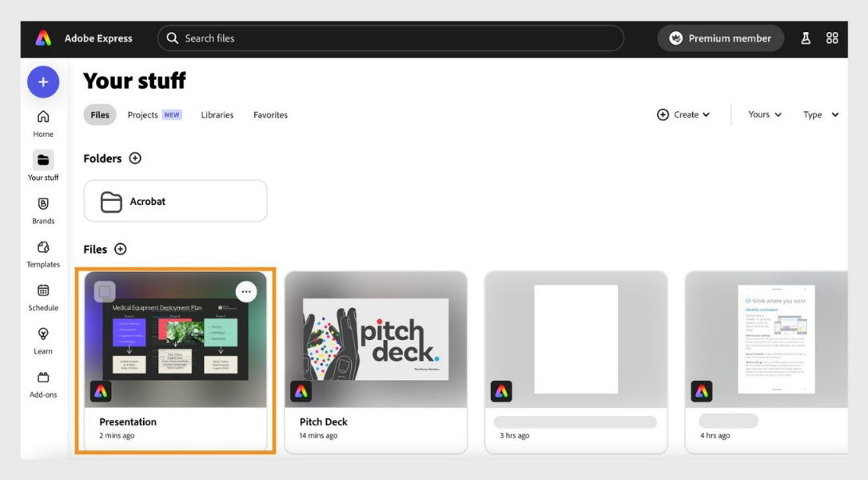The image size is (868, 480).
Task: Visit the Learn section
Action: pyautogui.click(x=42, y=338)
